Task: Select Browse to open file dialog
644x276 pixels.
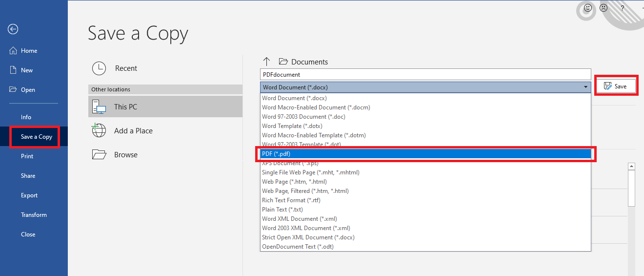Action: tap(165, 154)
